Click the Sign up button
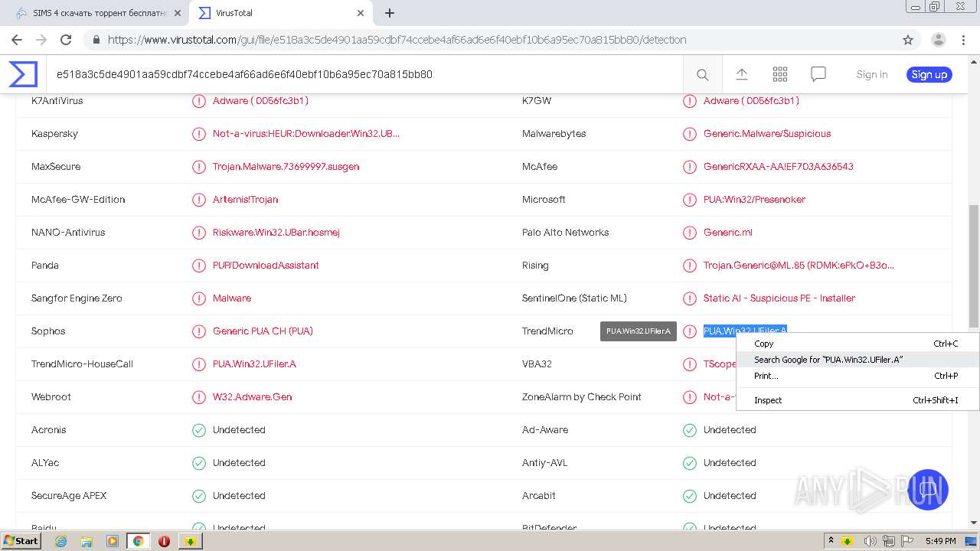Image resolution: width=980 pixels, height=551 pixels. click(x=929, y=74)
